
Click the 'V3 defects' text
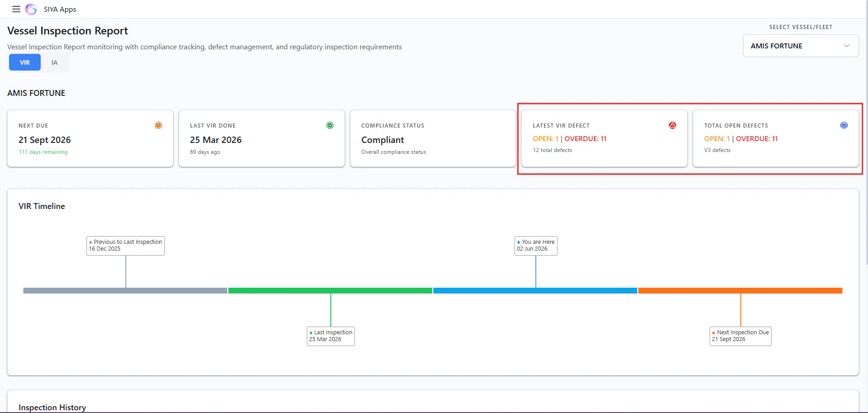coord(717,150)
